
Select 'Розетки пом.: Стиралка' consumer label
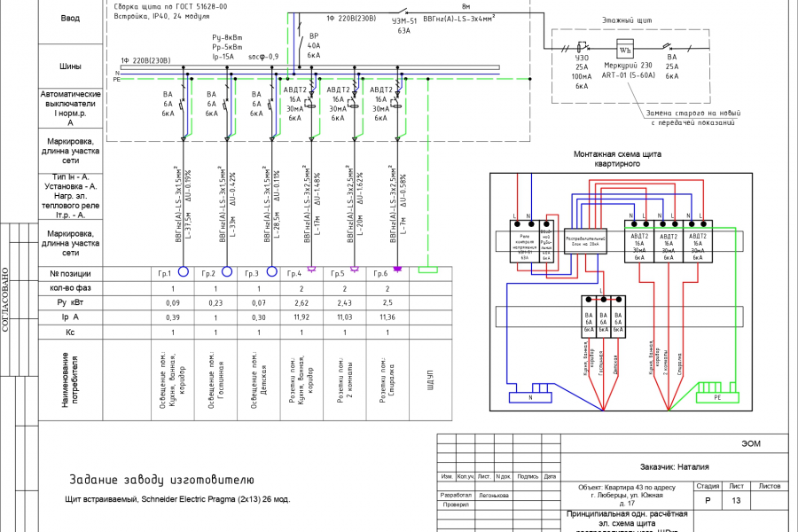387,380
